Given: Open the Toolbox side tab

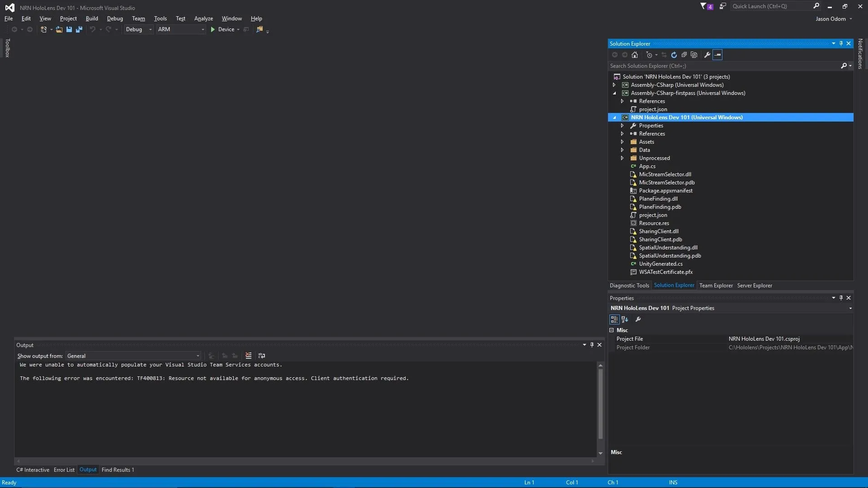Looking at the screenshot, I should tap(7, 48).
